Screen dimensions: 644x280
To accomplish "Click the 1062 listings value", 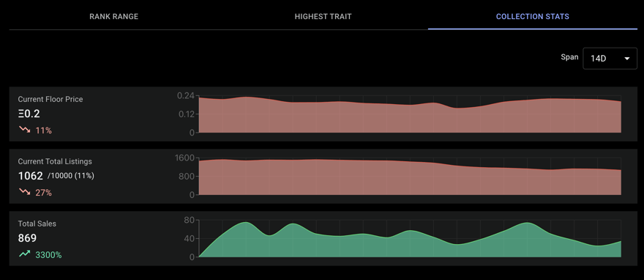I will (31, 176).
